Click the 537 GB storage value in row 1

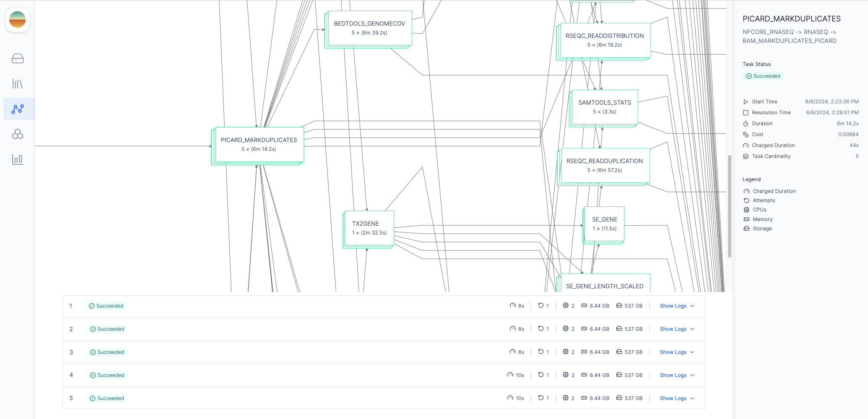click(633, 306)
